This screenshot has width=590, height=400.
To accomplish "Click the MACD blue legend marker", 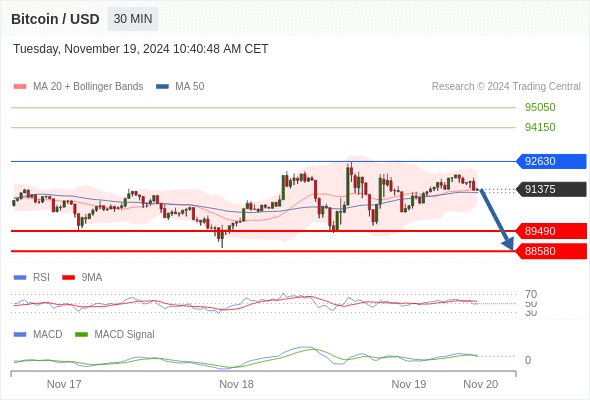I will click(20, 335).
